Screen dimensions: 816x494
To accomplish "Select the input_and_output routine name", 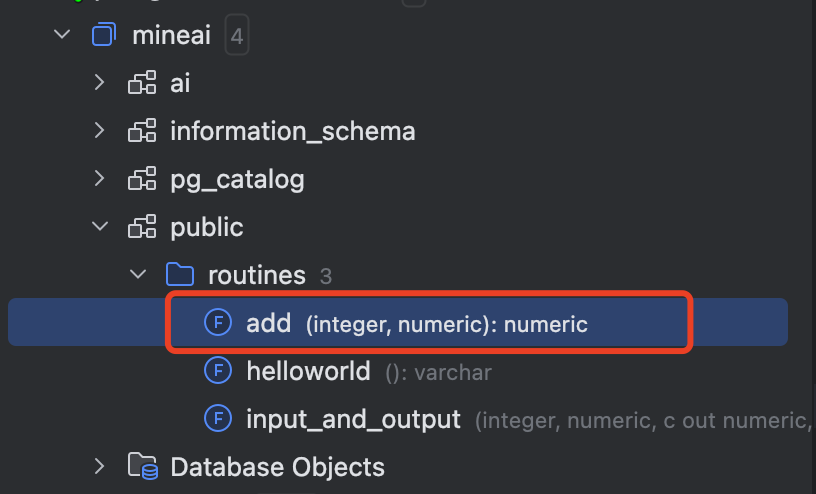I will (353, 419).
